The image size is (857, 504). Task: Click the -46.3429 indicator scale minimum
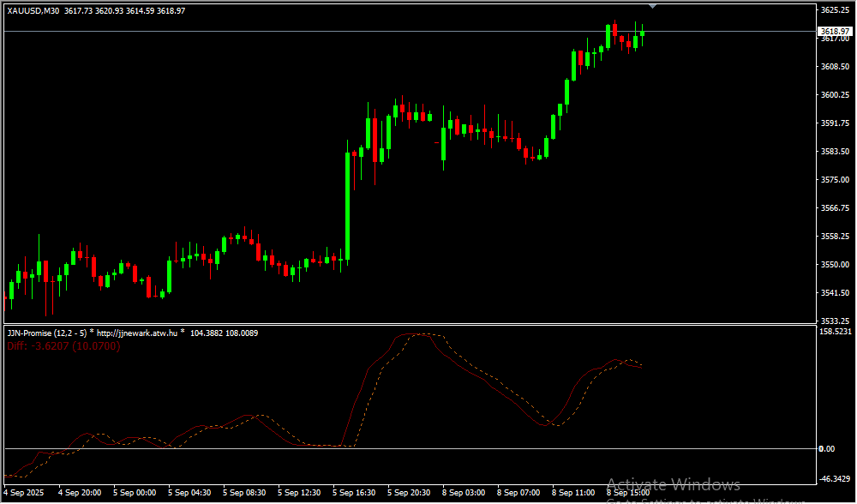[x=835, y=479]
